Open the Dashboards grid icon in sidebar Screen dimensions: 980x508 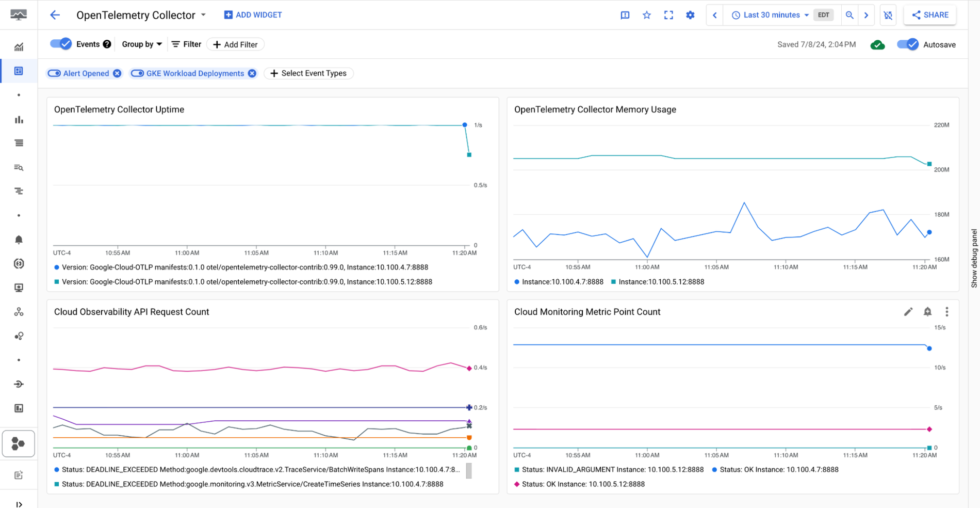(19, 71)
